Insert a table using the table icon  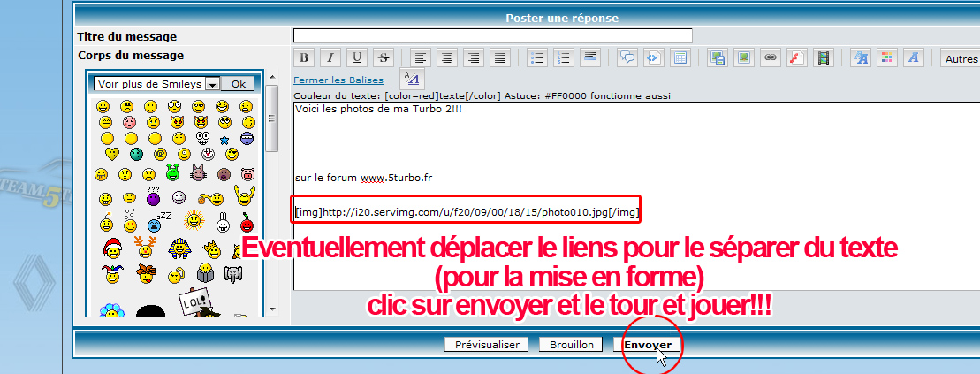click(680, 58)
